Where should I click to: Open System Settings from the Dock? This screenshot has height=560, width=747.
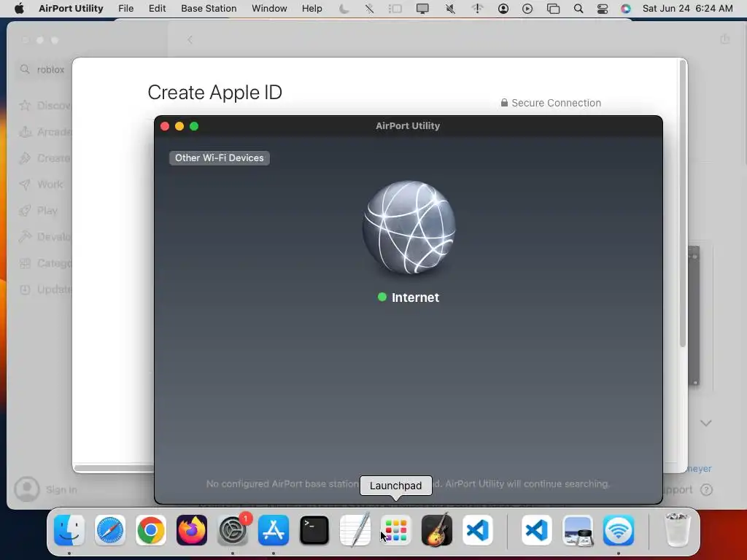click(x=233, y=530)
